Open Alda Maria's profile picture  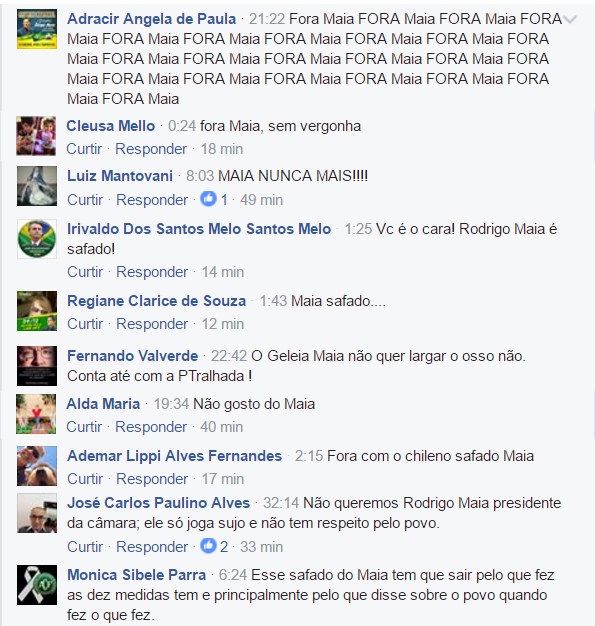36,414
